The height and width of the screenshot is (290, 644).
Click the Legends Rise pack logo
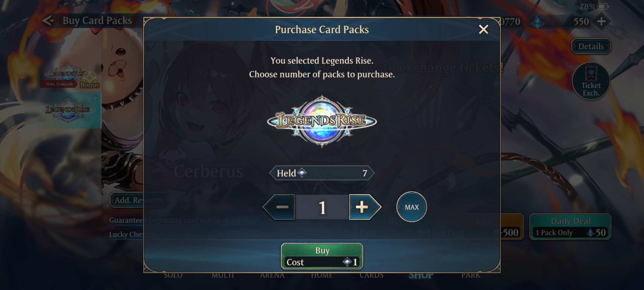322,121
